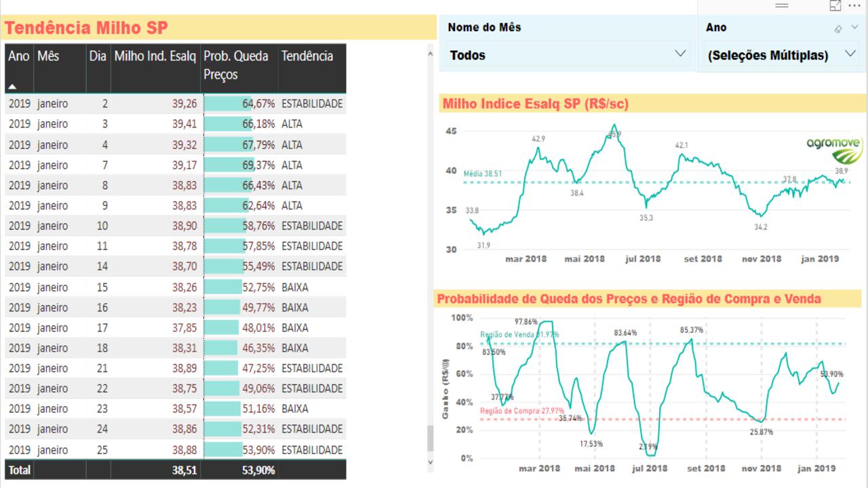
Task: Click the table vertical scrollbar thumb
Action: point(430,439)
